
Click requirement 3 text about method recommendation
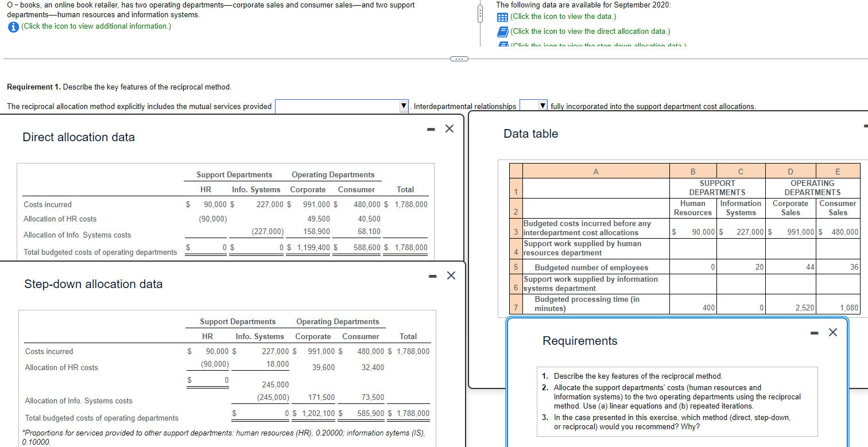click(x=672, y=422)
